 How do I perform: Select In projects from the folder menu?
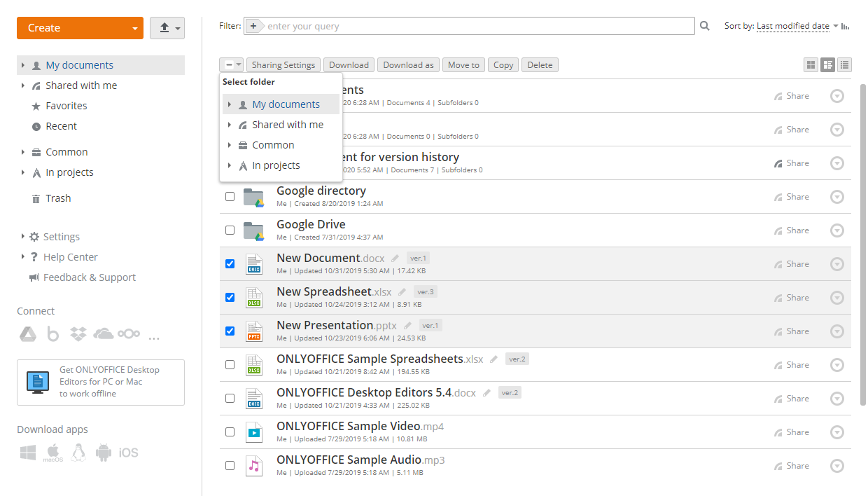[x=276, y=165]
